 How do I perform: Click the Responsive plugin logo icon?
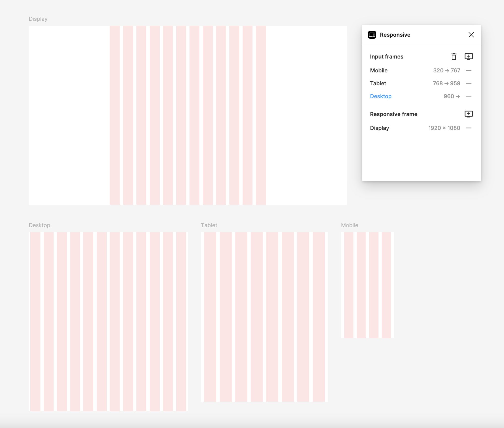point(372,35)
